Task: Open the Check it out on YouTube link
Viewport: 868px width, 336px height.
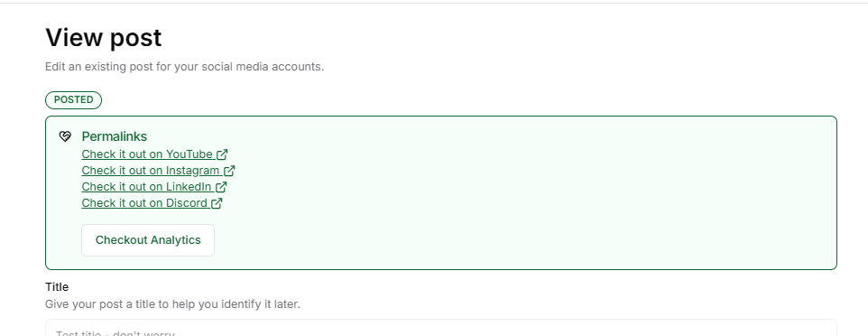Action: (154, 154)
